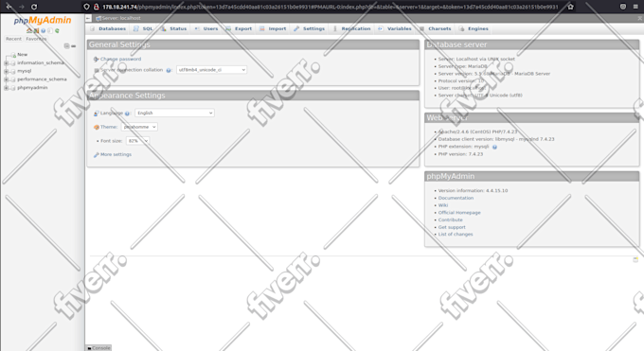
Task: Open the Variables tab
Action: pyautogui.click(x=395, y=28)
